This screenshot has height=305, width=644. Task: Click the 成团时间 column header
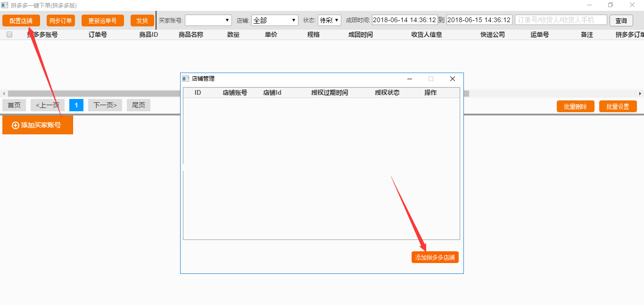click(x=361, y=34)
